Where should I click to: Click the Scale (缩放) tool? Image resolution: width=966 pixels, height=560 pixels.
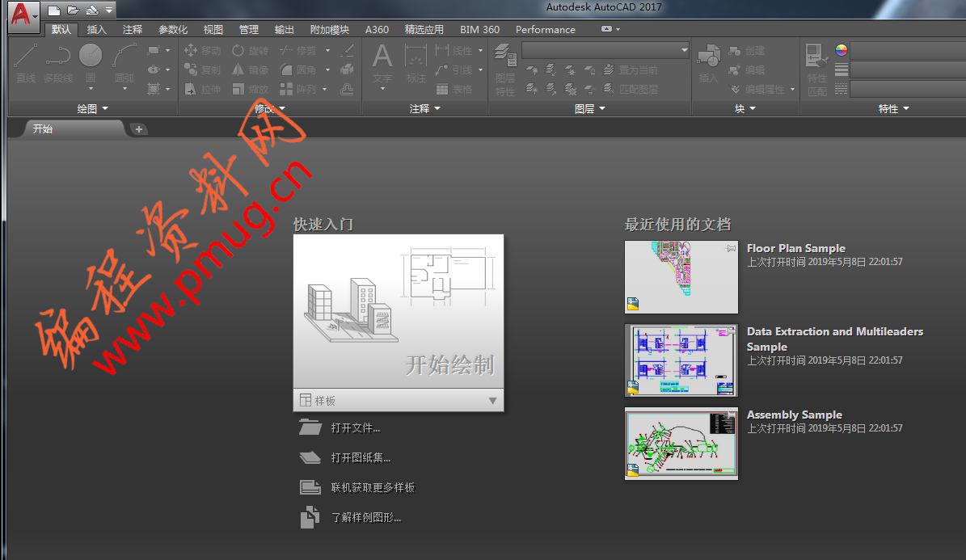tap(250, 90)
